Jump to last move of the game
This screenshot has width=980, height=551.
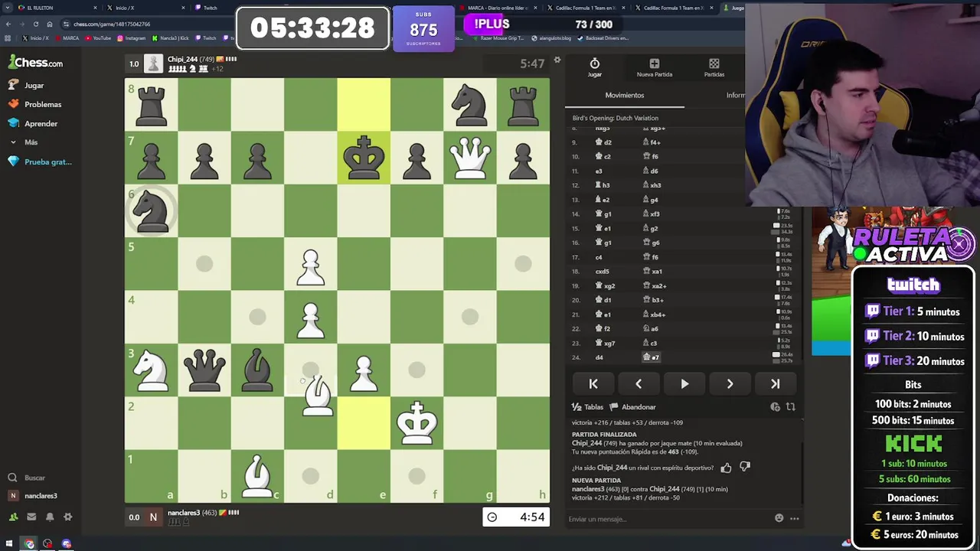point(775,384)
